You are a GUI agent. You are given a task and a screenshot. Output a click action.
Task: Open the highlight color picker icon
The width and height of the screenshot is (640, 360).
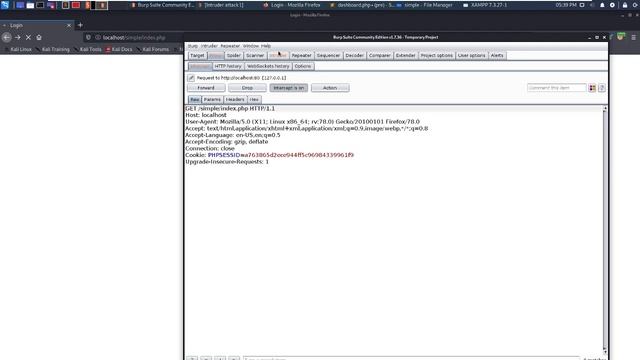click(592, 88)
